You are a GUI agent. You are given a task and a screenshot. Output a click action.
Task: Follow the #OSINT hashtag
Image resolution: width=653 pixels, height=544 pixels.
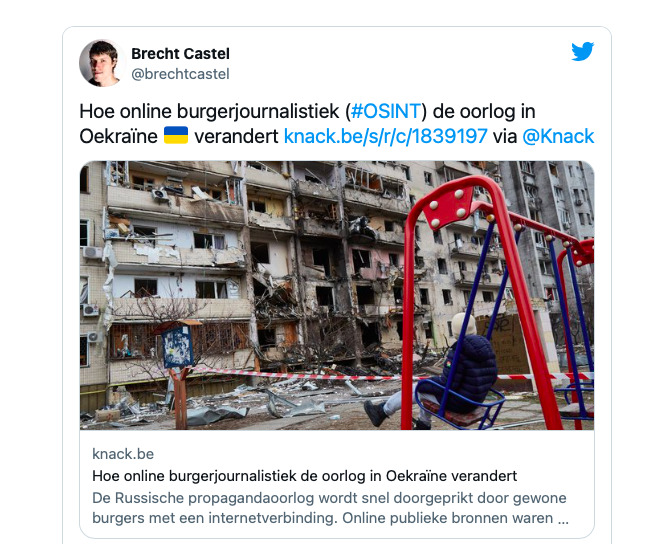[x=386, y=111]
